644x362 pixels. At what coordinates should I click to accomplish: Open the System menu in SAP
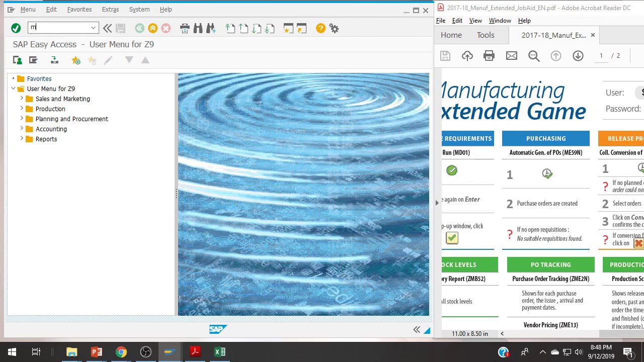point(139,10)
